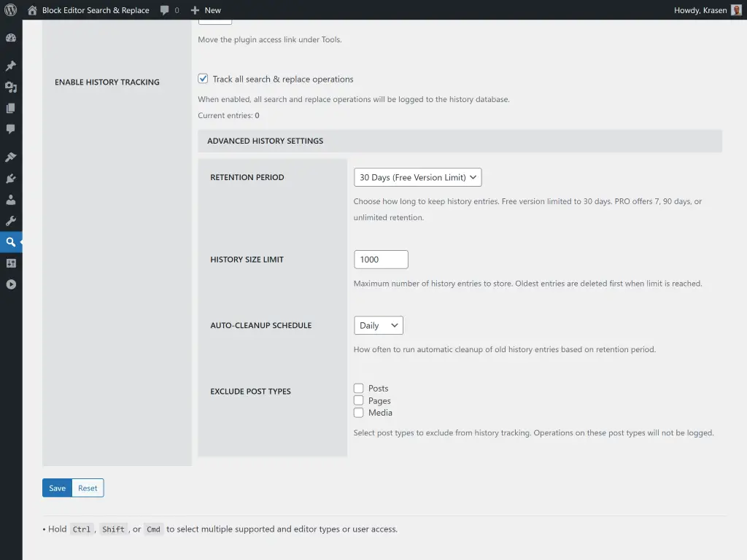Select the active Search & Replace magnifier icon
Viewport: 747px width, 560px height.
[x=10, y=241]
